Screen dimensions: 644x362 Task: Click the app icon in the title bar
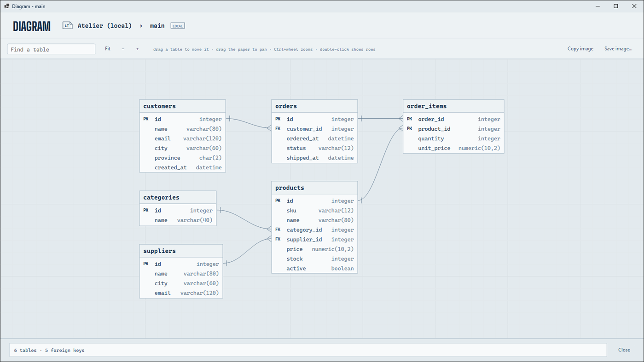click(6, 6)
